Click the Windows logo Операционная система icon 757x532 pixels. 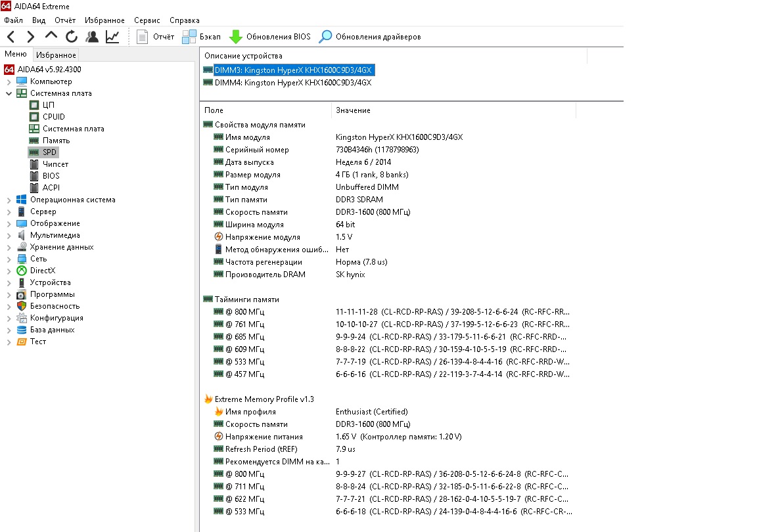pyautogui.click(x=22, y=200)
